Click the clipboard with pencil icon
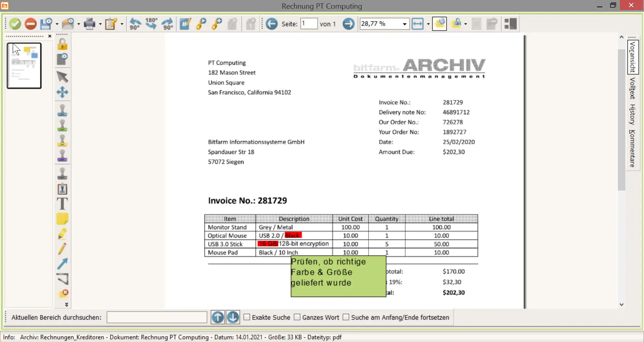644x342 pixels. click(x=111, y=24)
